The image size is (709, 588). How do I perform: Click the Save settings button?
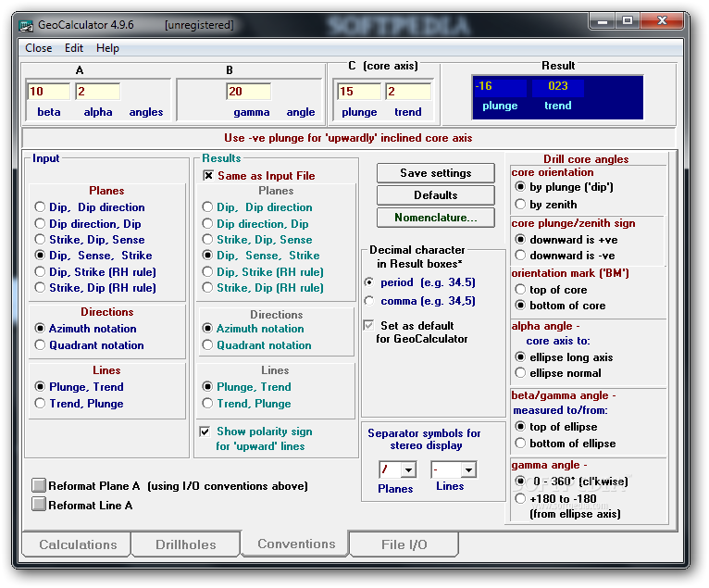435,173
